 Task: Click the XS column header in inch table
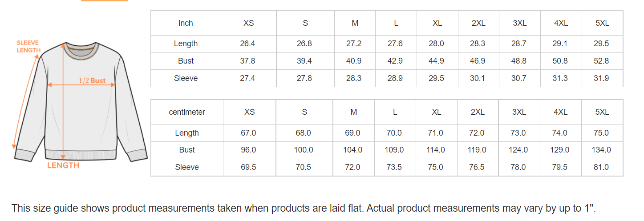point(249,23)
